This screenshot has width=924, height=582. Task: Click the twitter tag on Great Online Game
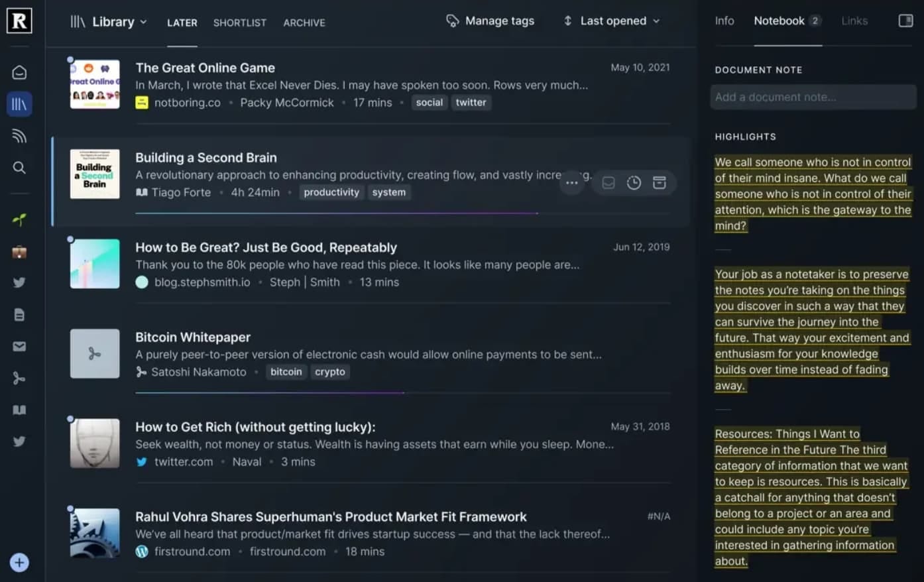pyautogui.click(x=471, y=103)
